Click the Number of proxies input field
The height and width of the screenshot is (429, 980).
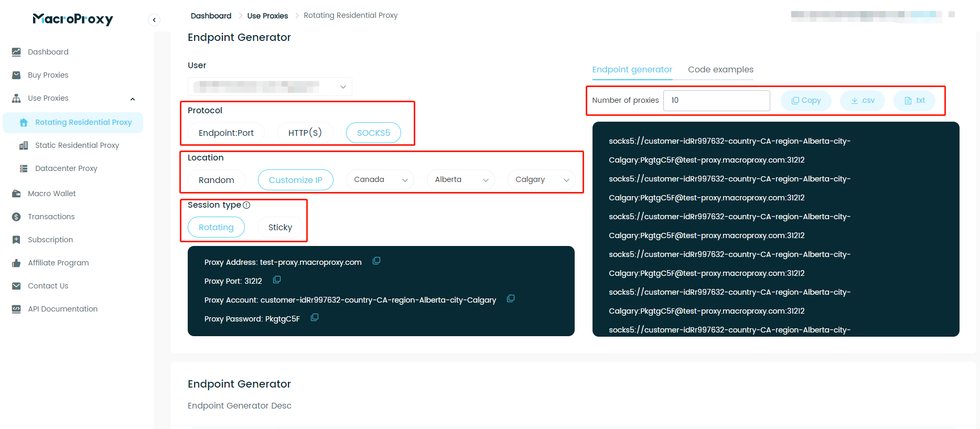tap(717, 100)
